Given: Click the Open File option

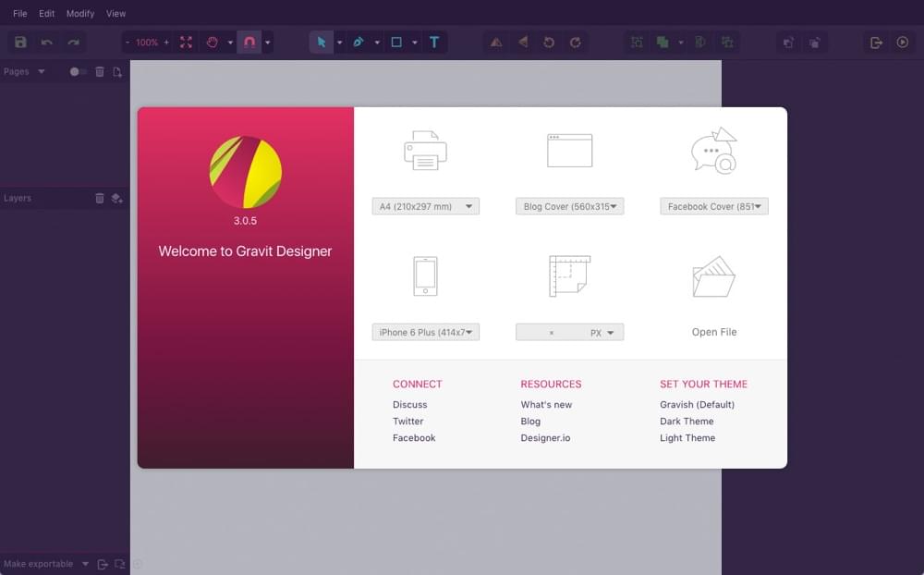Looking at the screenshot, I should [713, 331].
